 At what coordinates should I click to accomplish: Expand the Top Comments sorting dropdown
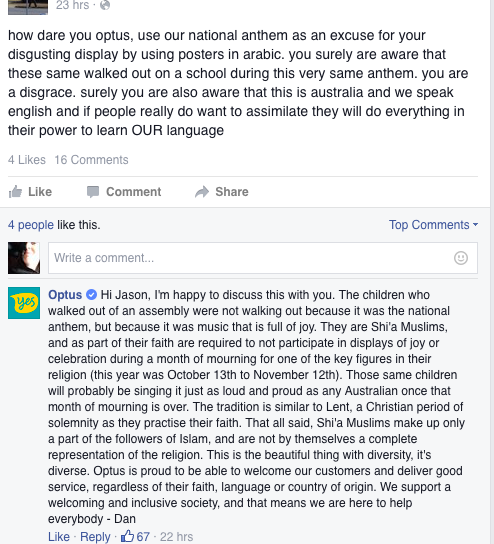click(433, 225)
